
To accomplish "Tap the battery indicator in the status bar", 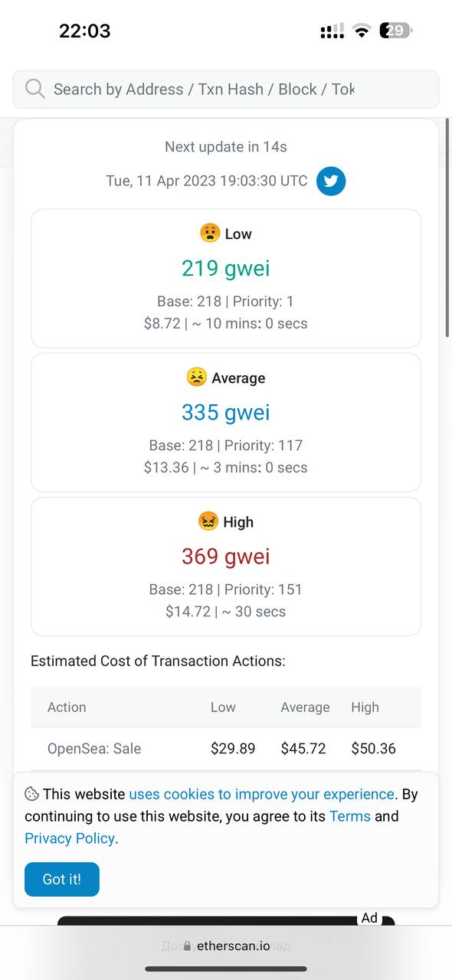I will [x=396, y=31].
